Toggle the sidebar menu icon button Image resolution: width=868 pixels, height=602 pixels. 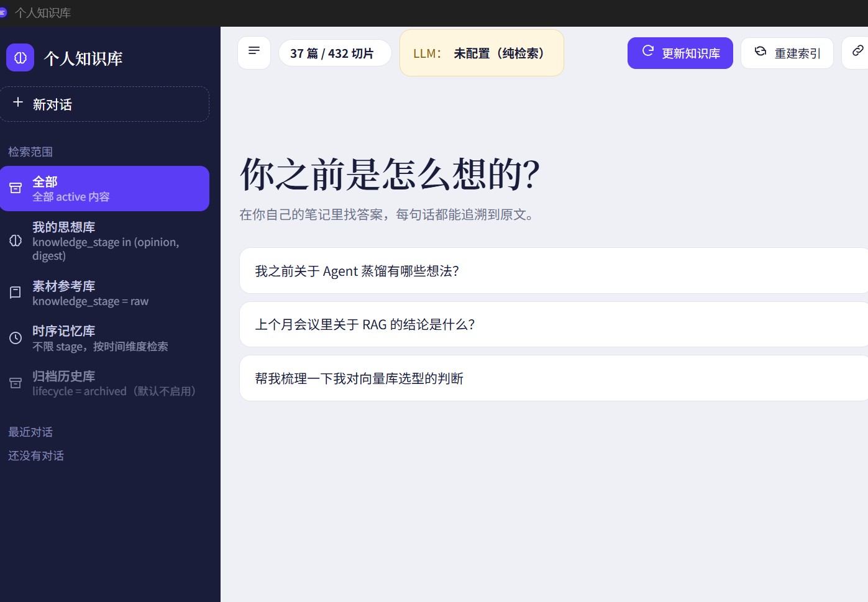(254, 53)
